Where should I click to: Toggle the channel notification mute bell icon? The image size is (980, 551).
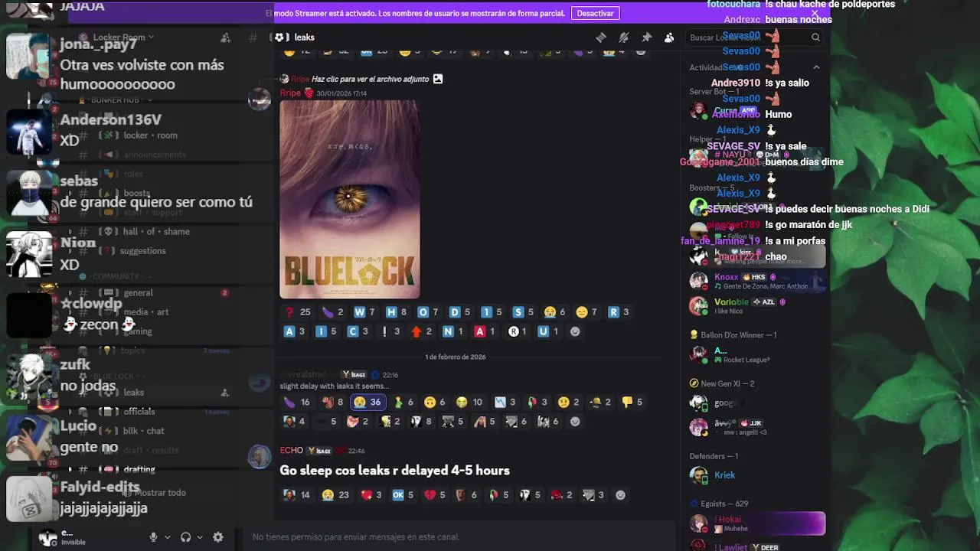[x=624, y=37]
